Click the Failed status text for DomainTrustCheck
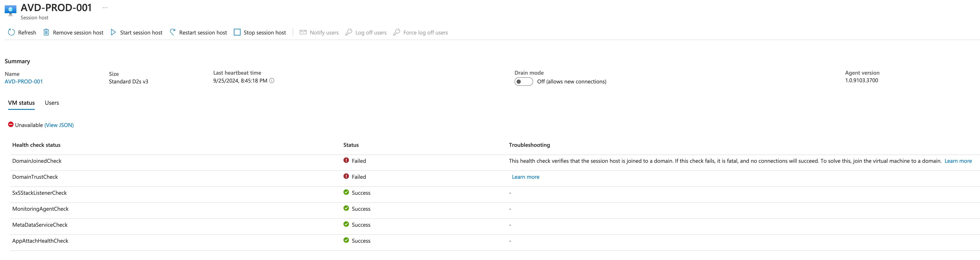This screenshot has height=260, width=980. point(359,177)
